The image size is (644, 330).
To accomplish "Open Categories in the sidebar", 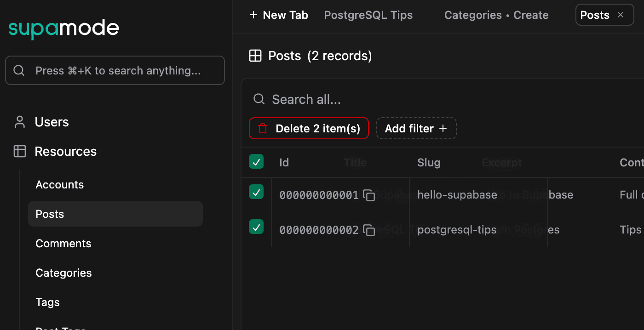I will pos(63,273).
